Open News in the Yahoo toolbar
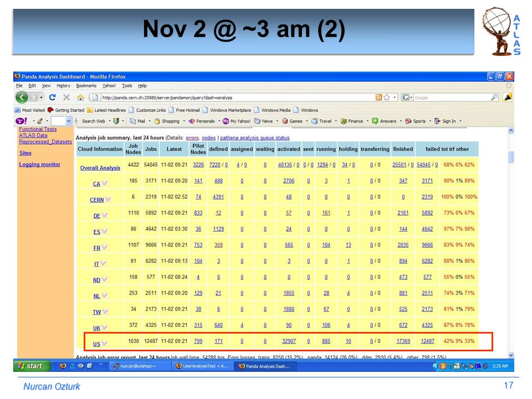532x399 pixels. 264,121
